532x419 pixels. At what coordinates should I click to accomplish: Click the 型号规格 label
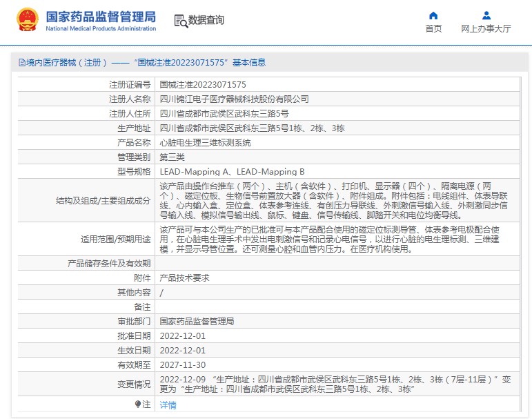134,171
